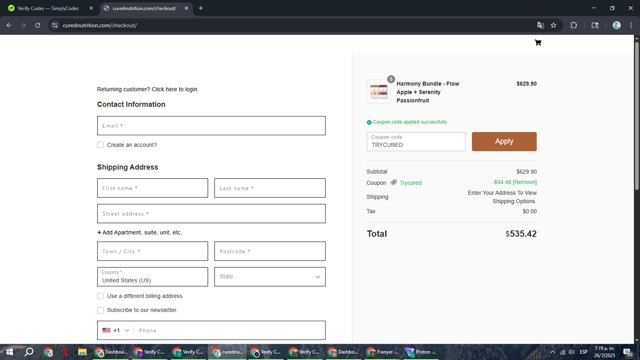Click the orange Apply coupon button
Viewport: 640px width, 360px height.
coord(504,141)
